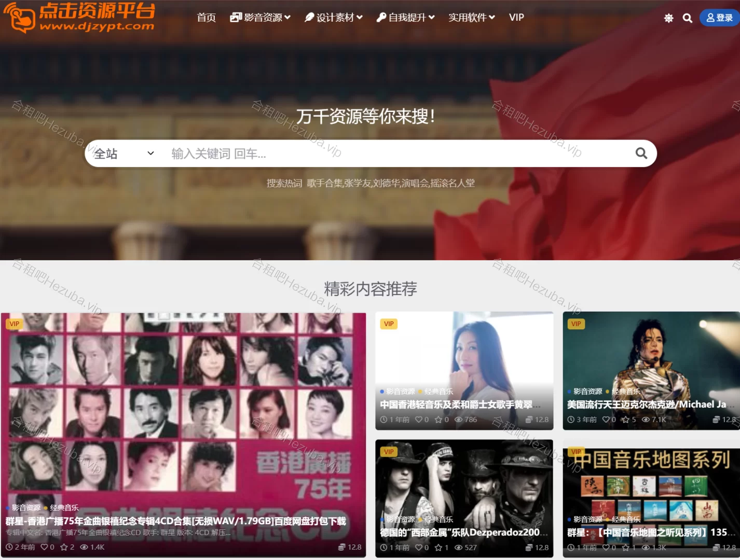Expand the 自我提升 dropdown menu
This screenshot has height=560, width=740.
point(406,18)
